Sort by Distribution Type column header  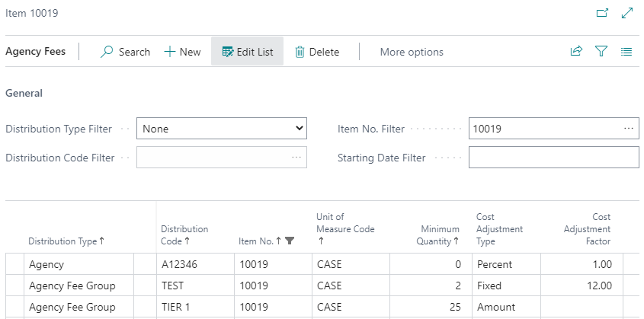click(x=63, y=241)
